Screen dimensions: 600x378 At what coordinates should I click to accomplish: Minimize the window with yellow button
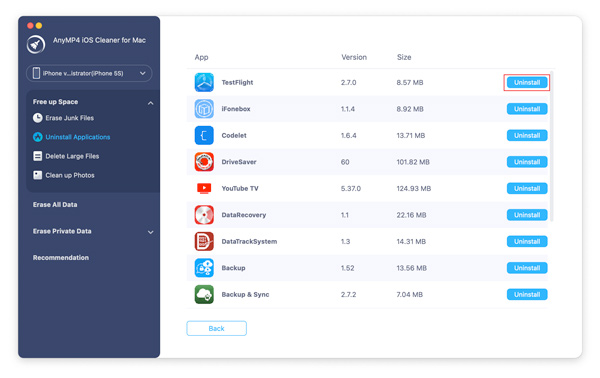tap(39, 26)
